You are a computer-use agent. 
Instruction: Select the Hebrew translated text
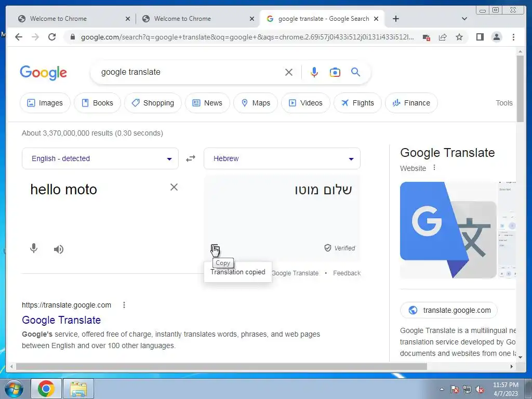(x=323, y=190)
